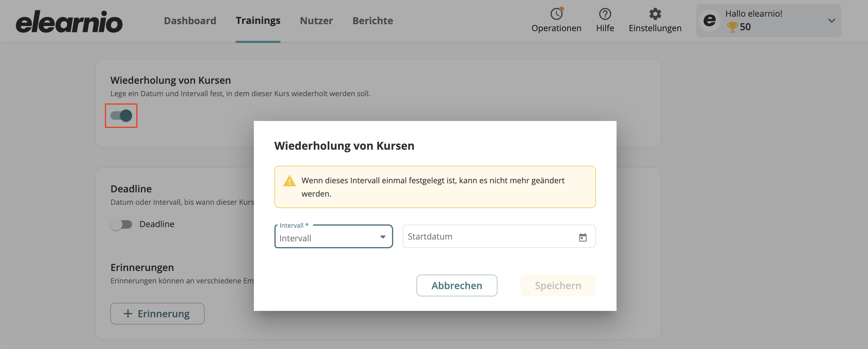The height and width of the screenshot is (349, 868).
Task: Click the calendar icon in Startdatum
Action: (x=583, y=237)
